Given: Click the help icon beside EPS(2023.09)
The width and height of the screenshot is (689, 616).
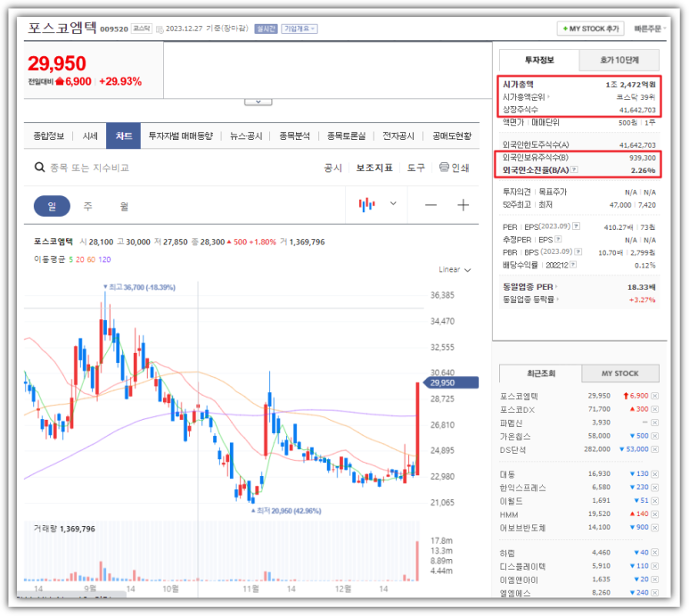Looking at the screenshot, I should click(x=577, y=226).
